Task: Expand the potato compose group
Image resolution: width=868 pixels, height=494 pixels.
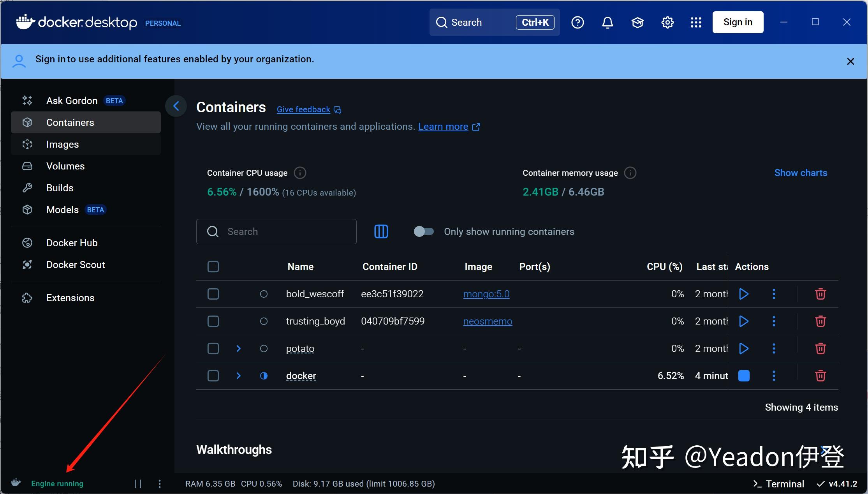Action: point(238,348)
